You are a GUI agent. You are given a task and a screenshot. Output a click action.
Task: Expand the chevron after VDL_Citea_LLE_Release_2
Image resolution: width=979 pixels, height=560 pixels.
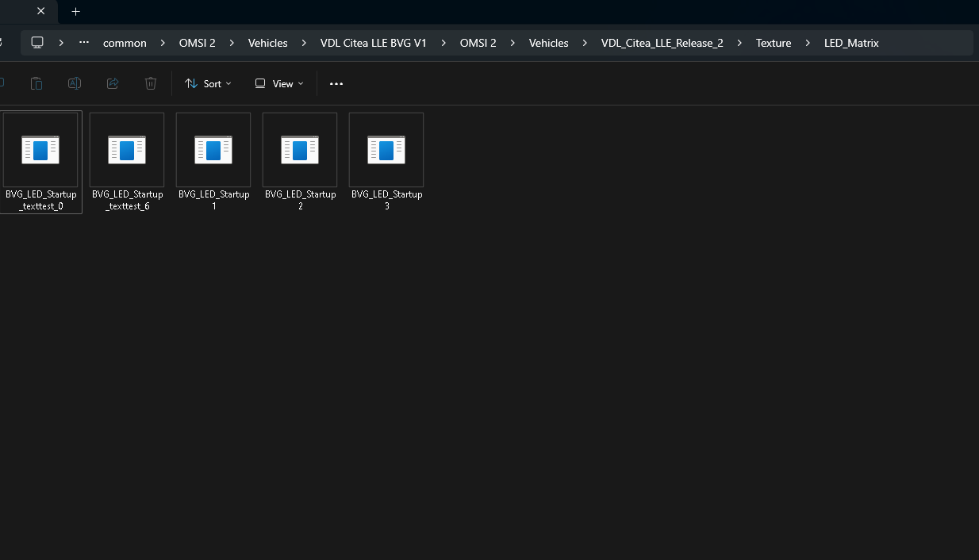(x=739, y=43)
